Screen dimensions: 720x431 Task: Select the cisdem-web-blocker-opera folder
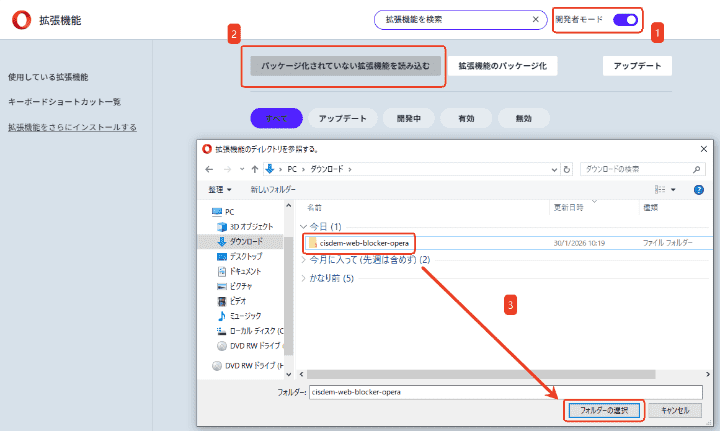(x=364, y=243)
